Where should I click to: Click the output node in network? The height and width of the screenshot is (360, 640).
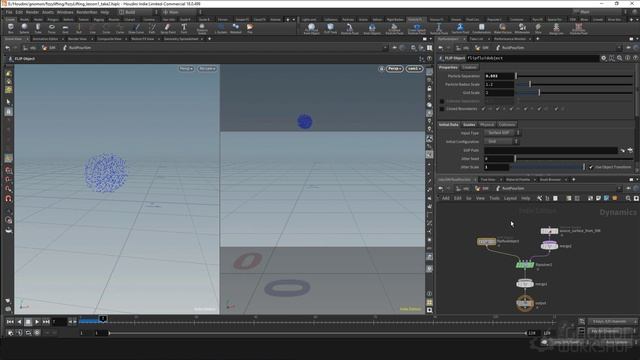point(525,303)
